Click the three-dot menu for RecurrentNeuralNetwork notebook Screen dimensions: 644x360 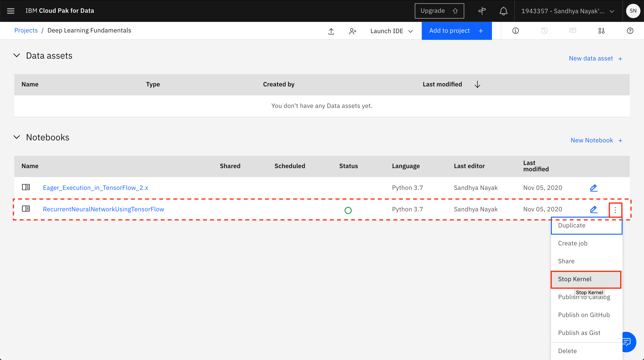(615, 210)
